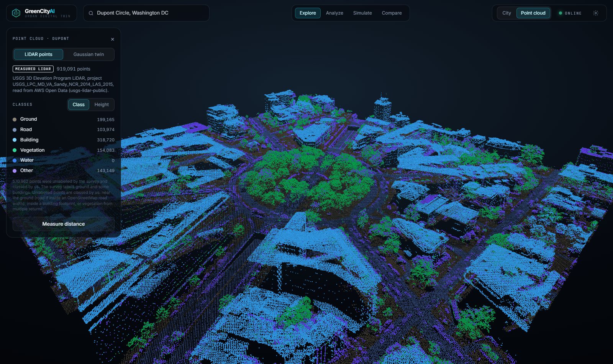Open the Explore tab
Screen dimensions: 613x364
click(x=308, y=13)
